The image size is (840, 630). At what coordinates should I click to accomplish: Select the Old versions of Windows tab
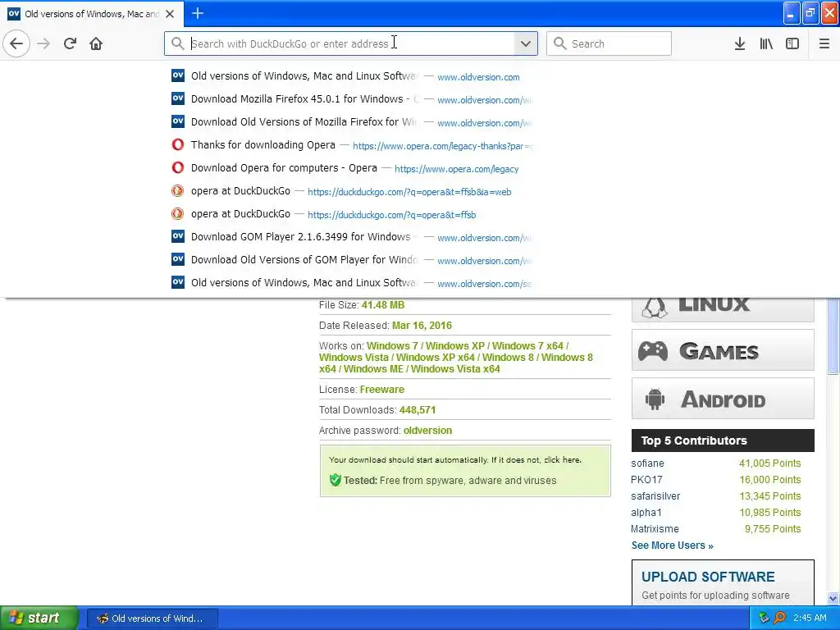[x=92, y=14]
